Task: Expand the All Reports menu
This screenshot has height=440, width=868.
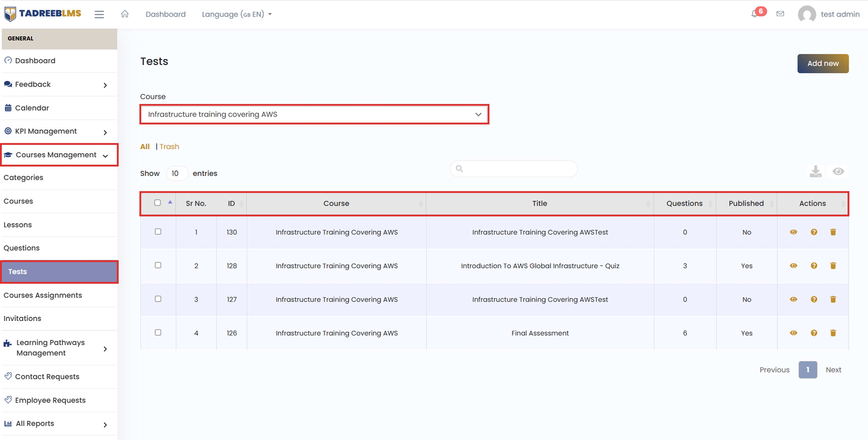Action: (x=59, y=423)
